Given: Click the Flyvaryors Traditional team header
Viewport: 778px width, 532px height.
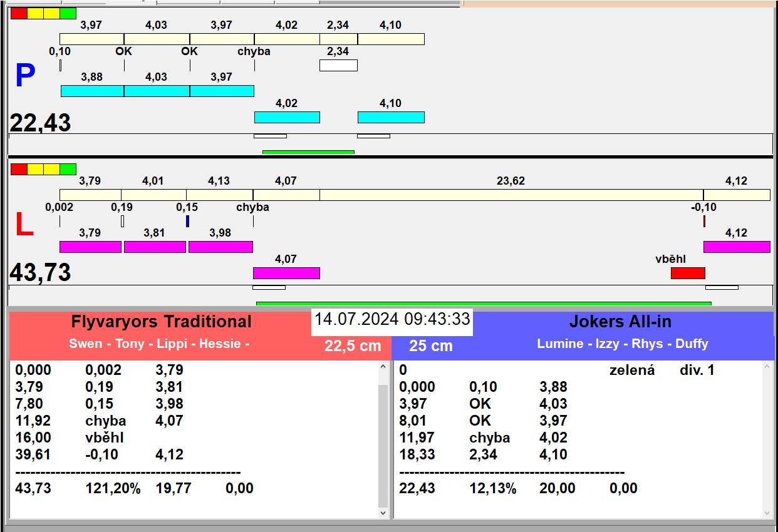Looking at the screenshot, I should pos(161,322).
